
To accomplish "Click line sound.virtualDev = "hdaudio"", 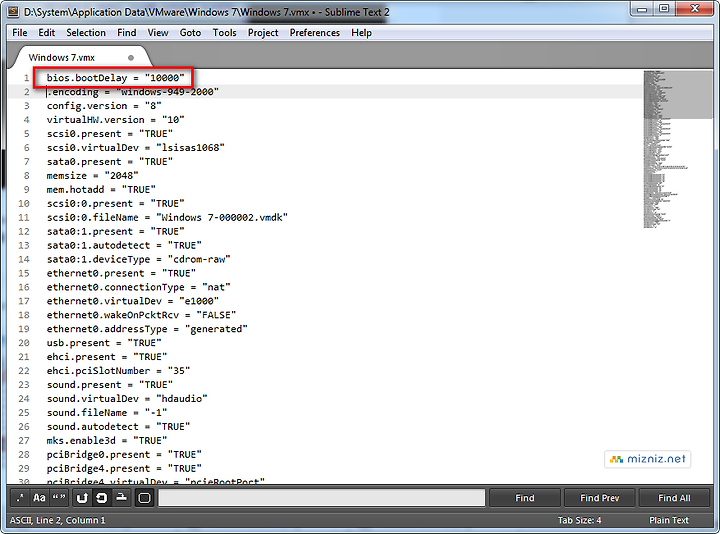I will [127, 399].
